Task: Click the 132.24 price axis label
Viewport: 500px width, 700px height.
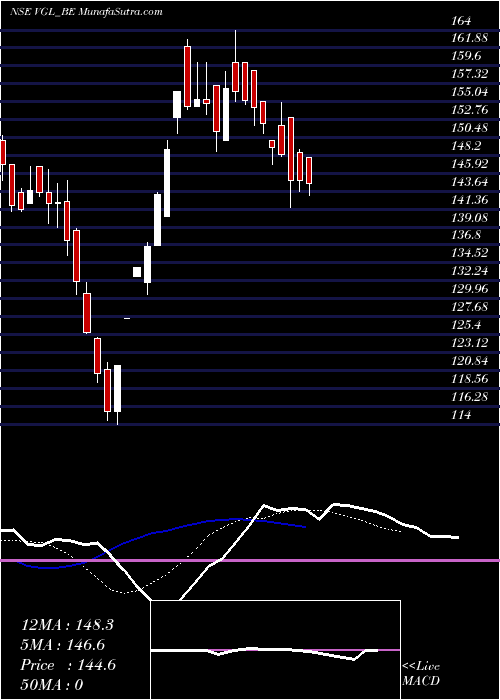Action: click(469, 271)
